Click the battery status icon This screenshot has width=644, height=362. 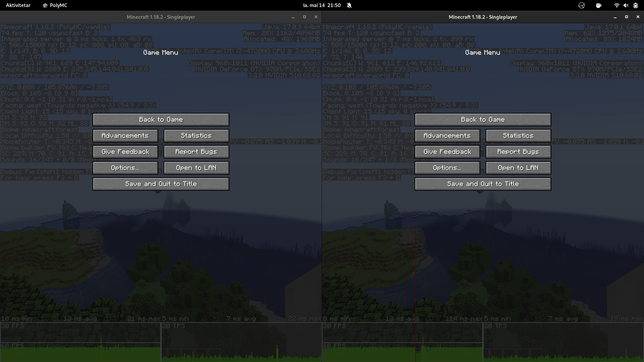[x=636, y=5]
